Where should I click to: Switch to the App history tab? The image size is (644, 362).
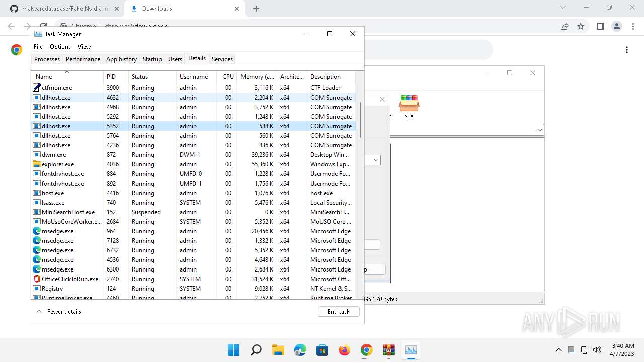[x=121, y=59]
